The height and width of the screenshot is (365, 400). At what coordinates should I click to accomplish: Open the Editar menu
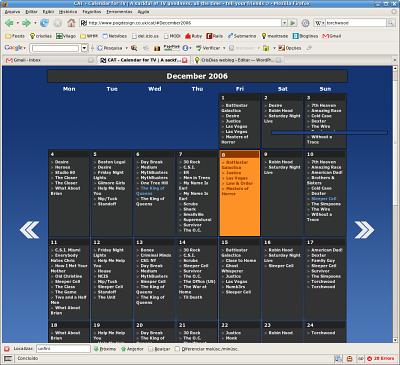click(31, 12)
